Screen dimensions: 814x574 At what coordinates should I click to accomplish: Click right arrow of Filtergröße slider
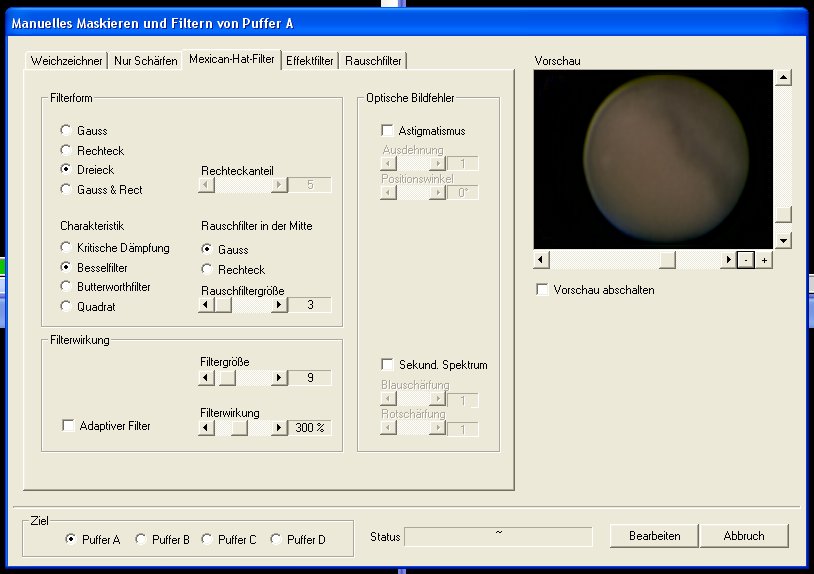[x=279, y=378]
